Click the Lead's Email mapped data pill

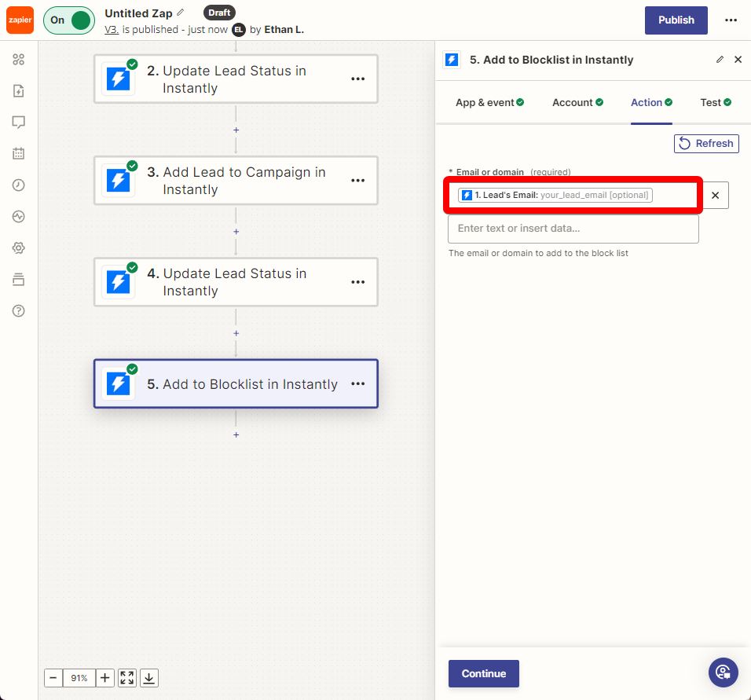click(x=555, y=195)
